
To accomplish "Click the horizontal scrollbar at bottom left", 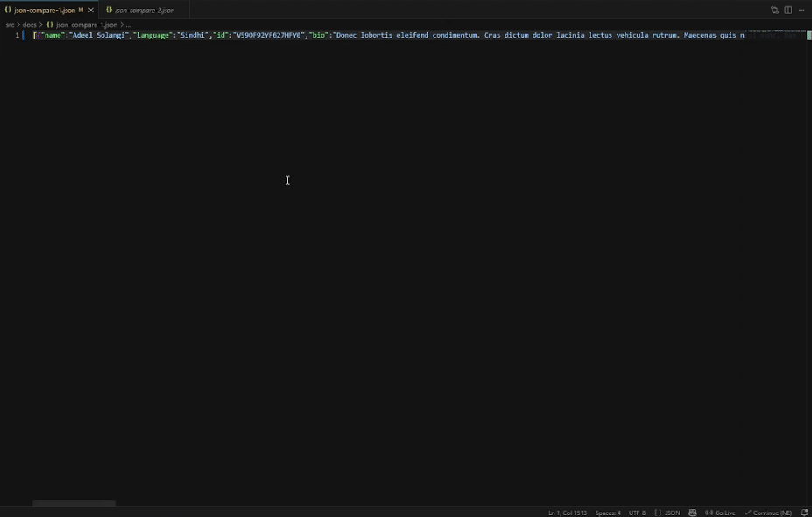I will [x=74, y=504].
